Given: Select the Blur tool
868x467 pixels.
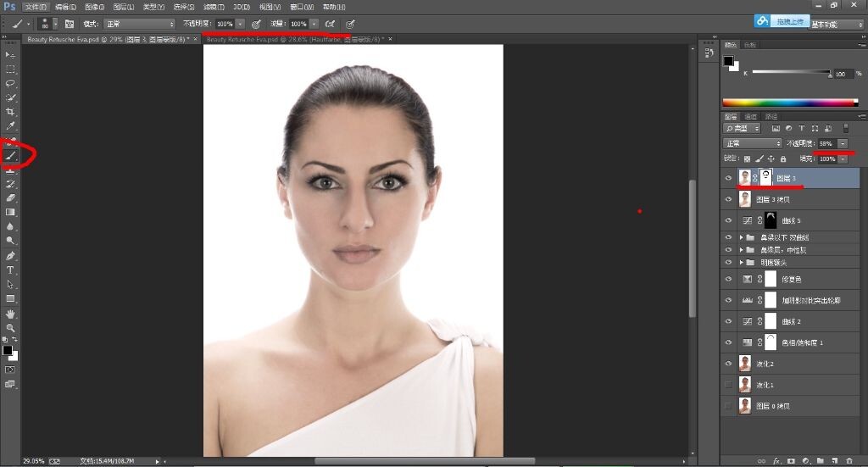Looking at the screenshot, I should pyautogui.click(x=10, y=226).
